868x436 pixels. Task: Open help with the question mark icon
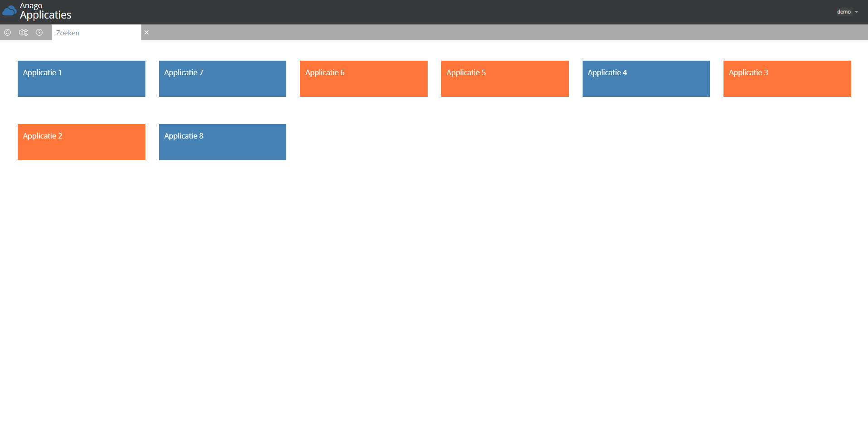coord(39,33)
